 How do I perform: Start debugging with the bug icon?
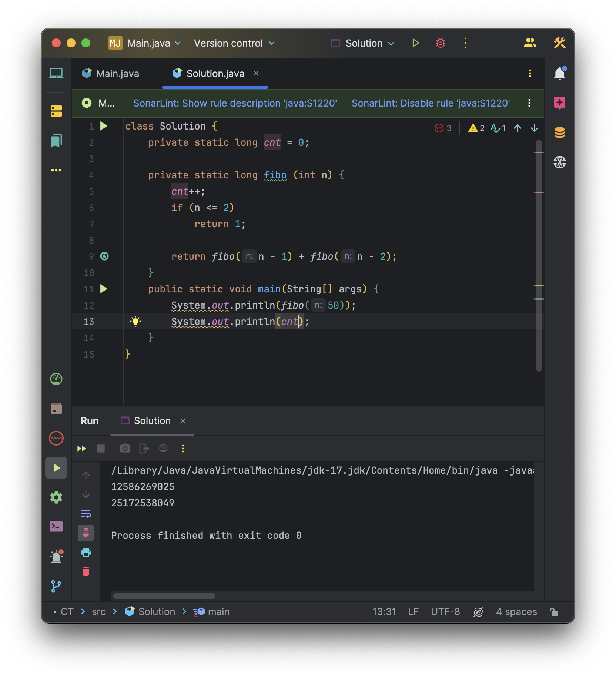coord(440,43)
